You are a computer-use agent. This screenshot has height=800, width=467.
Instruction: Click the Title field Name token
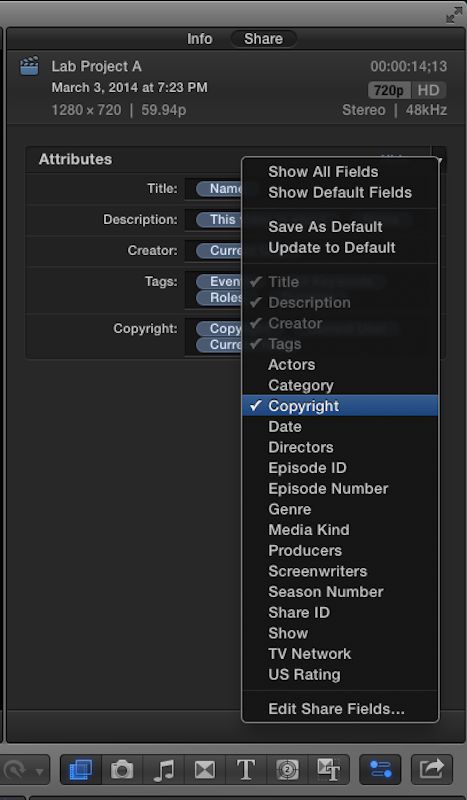coord(219,189)
